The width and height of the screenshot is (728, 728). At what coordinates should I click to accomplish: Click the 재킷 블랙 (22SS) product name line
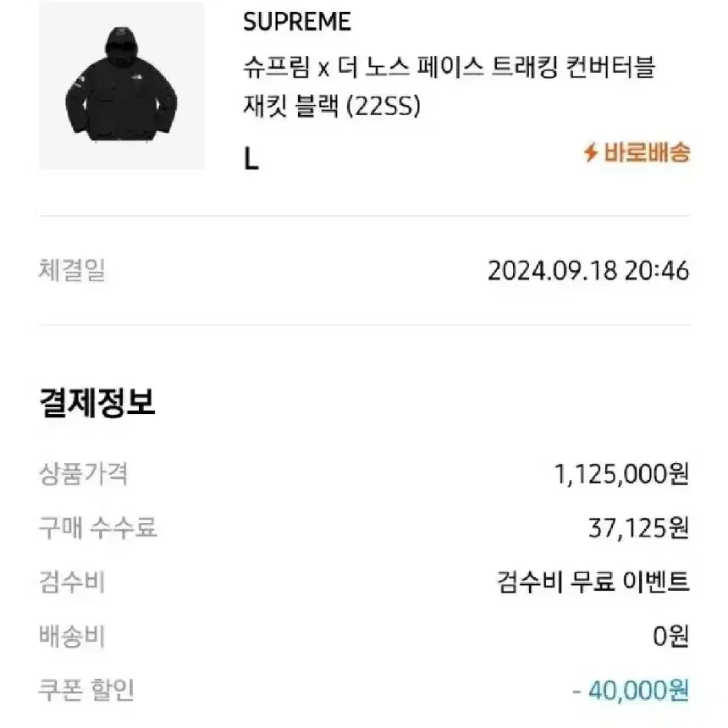[x=332, y=106]
